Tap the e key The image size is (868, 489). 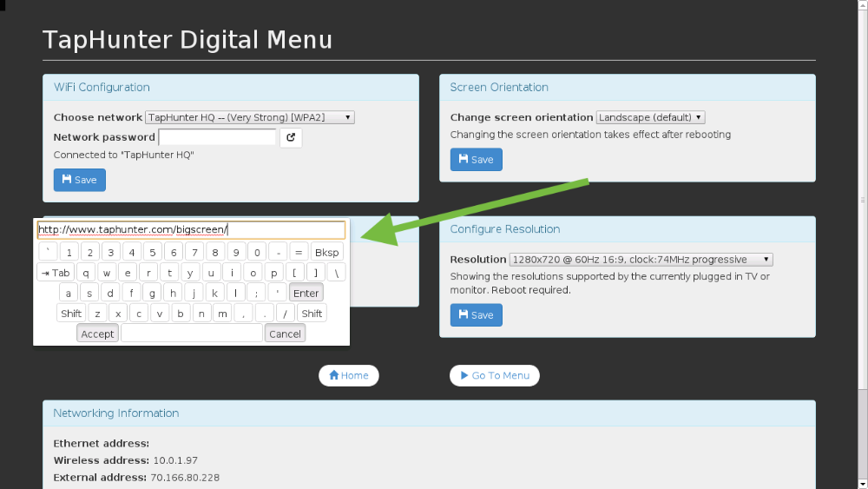(128, 273)
